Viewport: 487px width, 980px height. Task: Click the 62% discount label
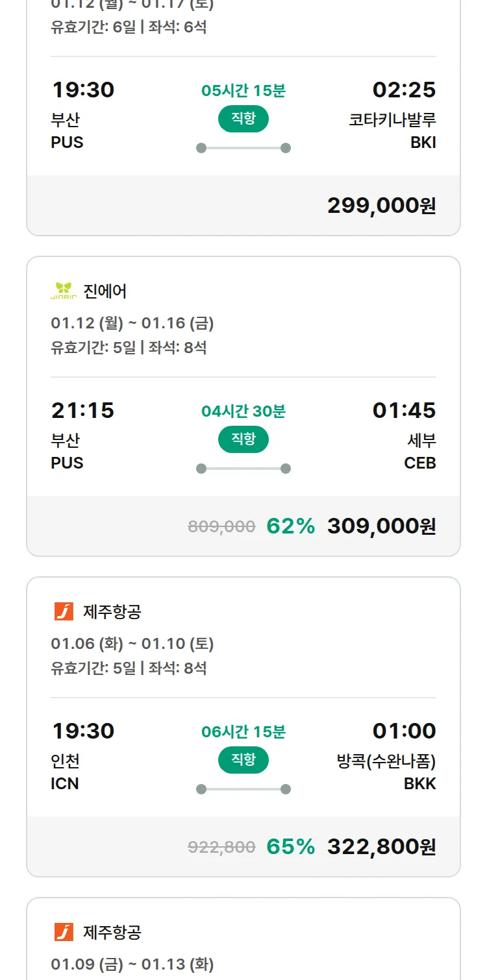point(290,526)
